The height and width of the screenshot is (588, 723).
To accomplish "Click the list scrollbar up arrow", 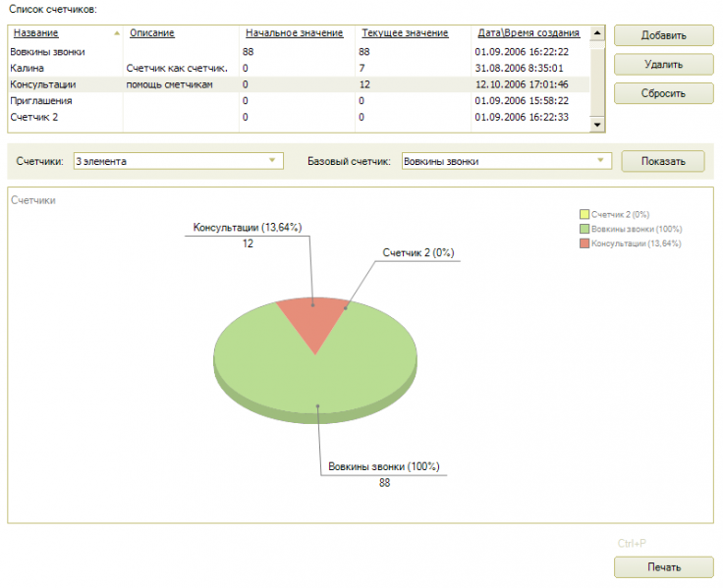I will point(597,32).
